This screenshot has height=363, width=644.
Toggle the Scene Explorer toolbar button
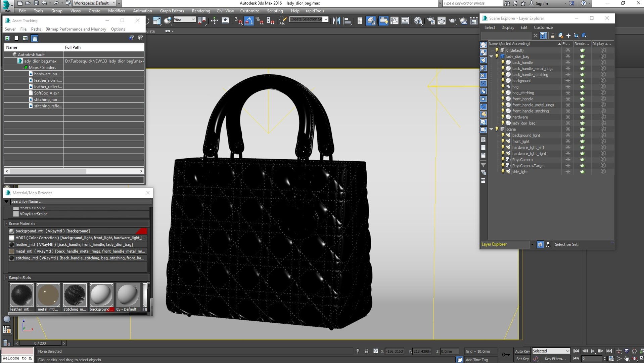[x=360, y=21]
